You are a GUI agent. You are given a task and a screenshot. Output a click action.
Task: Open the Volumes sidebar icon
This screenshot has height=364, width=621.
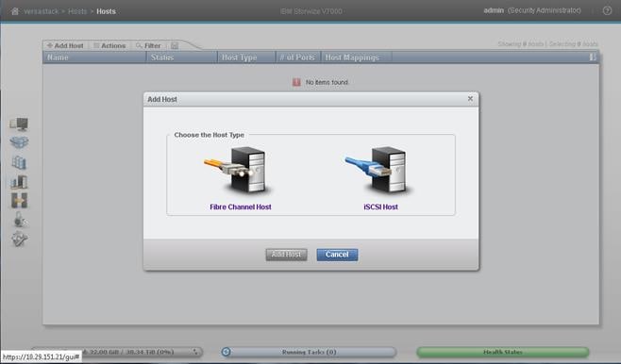click(x=19, y=162)
